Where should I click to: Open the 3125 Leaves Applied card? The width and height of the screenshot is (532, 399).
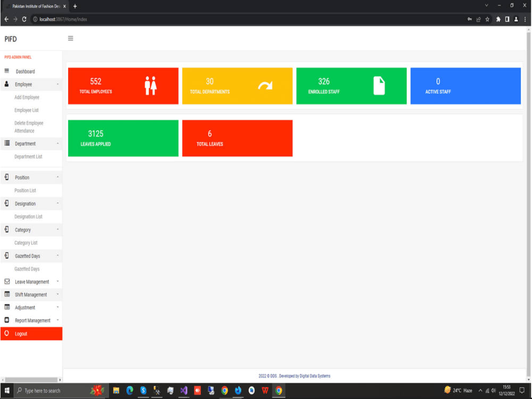(123, 138)
